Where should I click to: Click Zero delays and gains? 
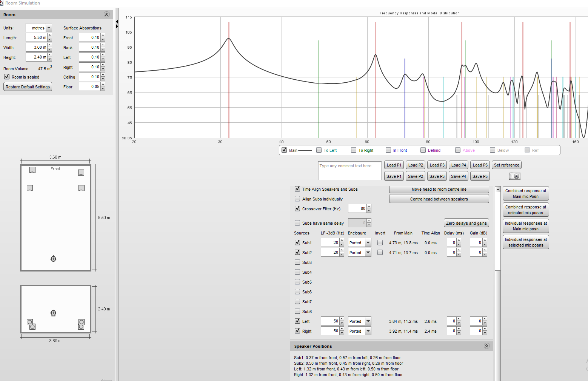point(466,223)
